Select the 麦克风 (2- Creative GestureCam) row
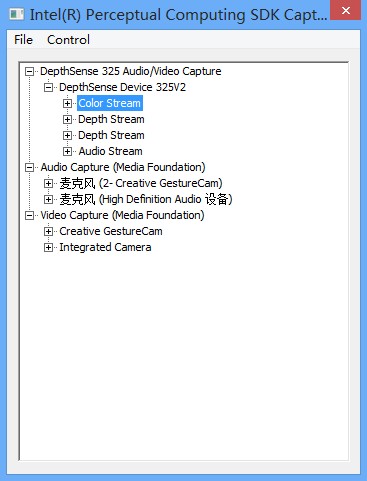The height and width of the screenshot is (481, 367). point(141,183)
